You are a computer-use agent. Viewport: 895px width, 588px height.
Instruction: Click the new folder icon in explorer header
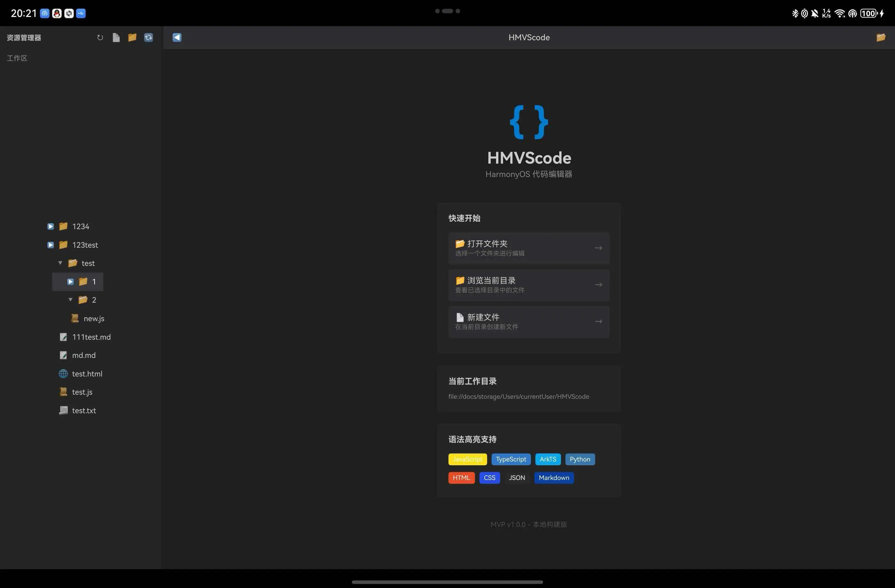coord(132,38)
